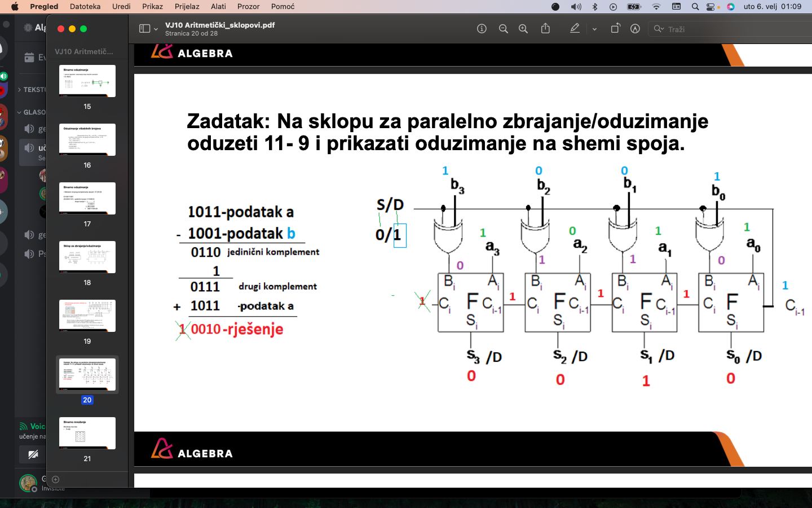The width and height of the screenshot is (812, 508).
Task: Click the voice connected signal icon in Discord
Action: click(24, 426)
